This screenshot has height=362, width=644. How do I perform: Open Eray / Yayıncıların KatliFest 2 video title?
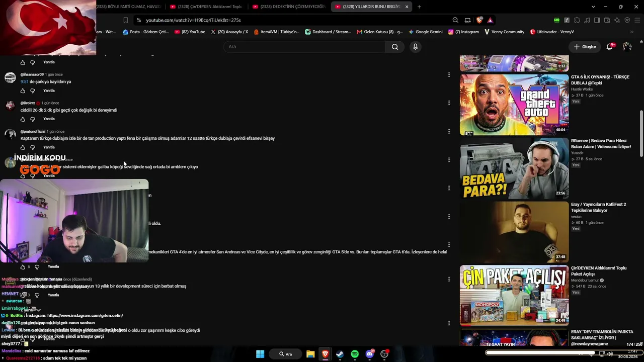click(x=599, y=208)
